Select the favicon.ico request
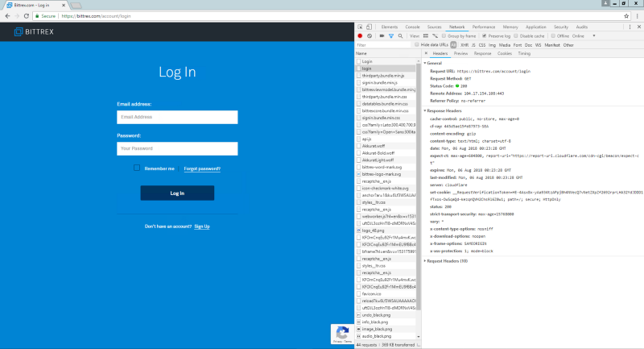Screen dimensions: 644x349 [x=386, y=294]
